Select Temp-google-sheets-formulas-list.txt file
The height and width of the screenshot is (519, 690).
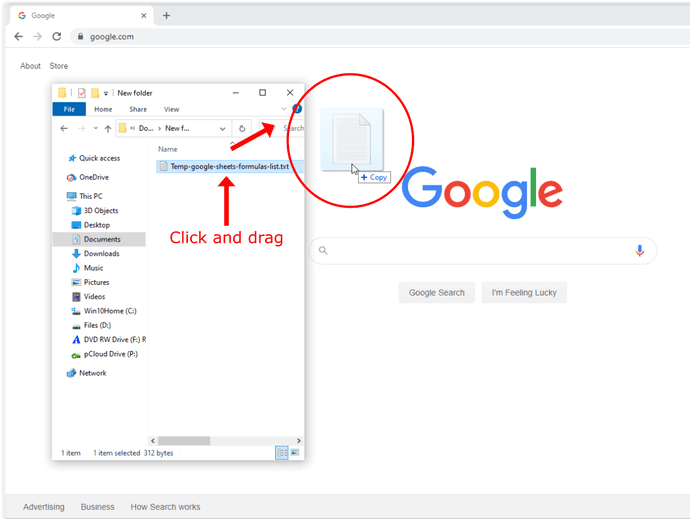[x=230, y=166]
